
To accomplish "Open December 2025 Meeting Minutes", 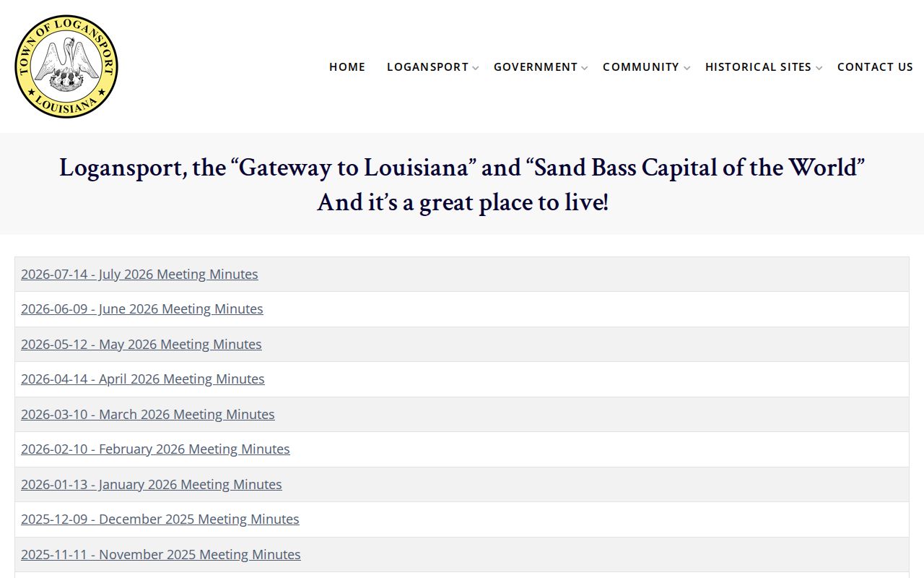I will [160, 519].
